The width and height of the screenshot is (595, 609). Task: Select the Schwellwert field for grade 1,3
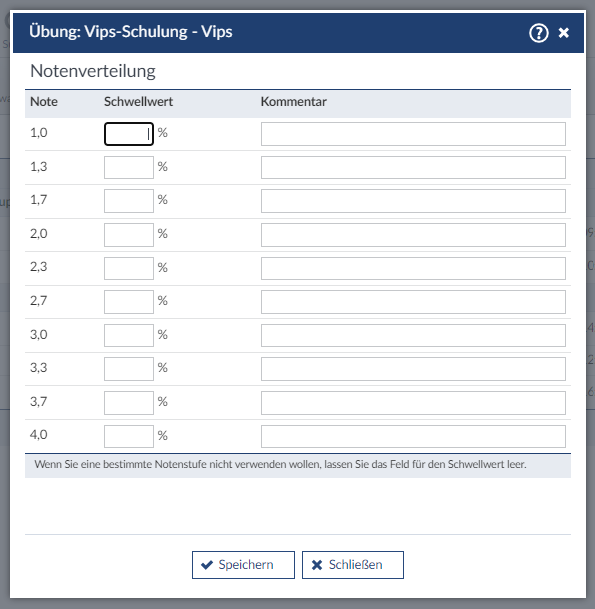coord(129,167)
